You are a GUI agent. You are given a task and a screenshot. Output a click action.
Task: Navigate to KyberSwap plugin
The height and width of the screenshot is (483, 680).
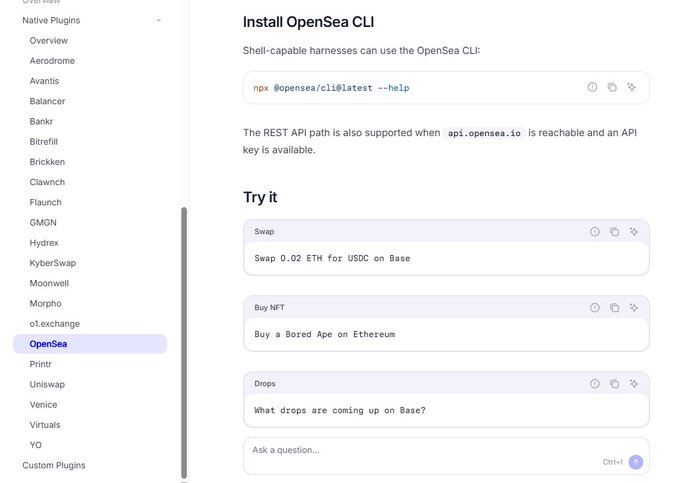coord(52,263)
